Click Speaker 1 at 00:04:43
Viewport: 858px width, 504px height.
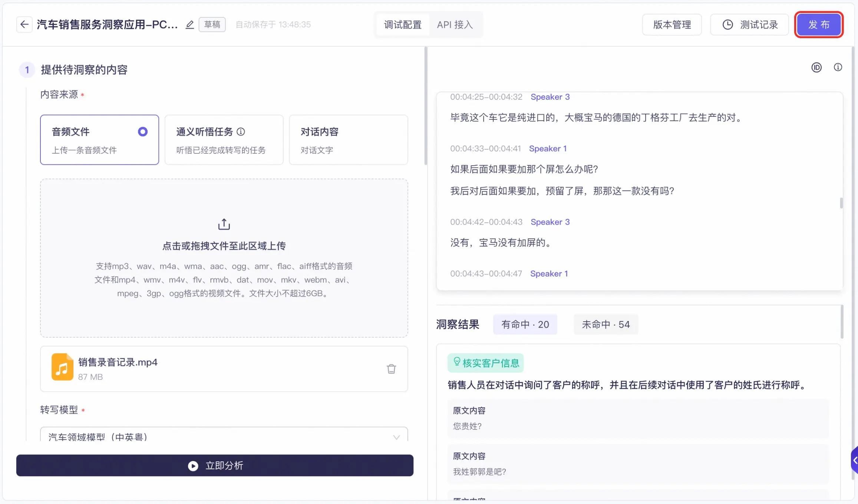549,273
